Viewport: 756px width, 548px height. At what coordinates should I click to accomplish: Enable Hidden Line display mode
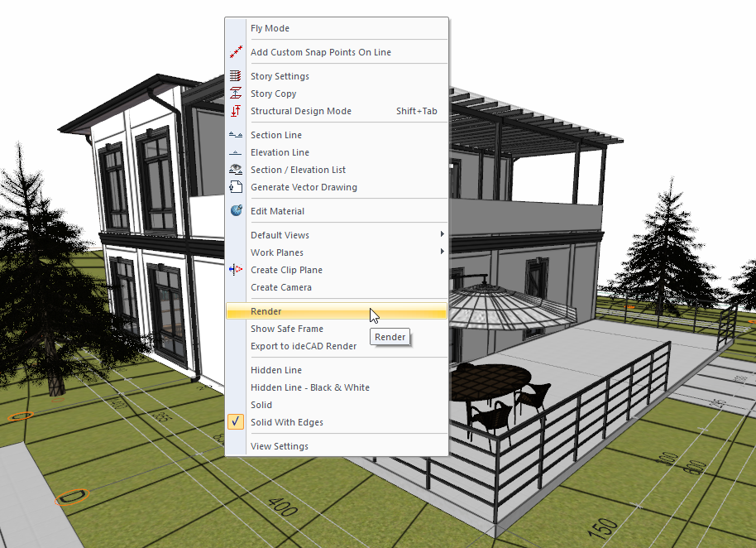(275, 370)
